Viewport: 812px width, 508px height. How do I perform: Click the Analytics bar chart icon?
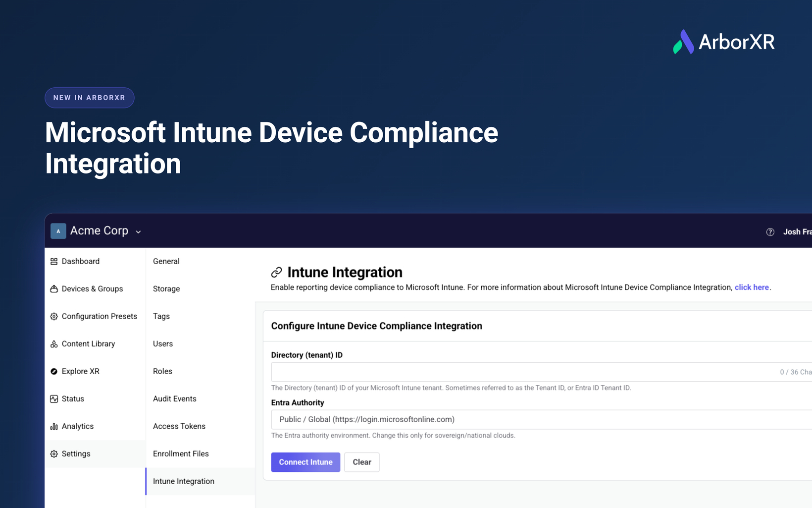point(54,426)
